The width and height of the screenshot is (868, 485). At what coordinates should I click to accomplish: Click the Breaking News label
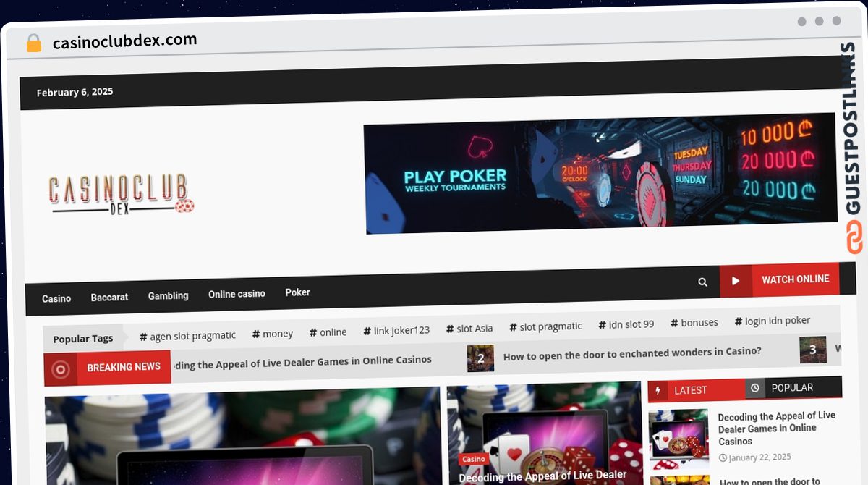coord(124,367)
